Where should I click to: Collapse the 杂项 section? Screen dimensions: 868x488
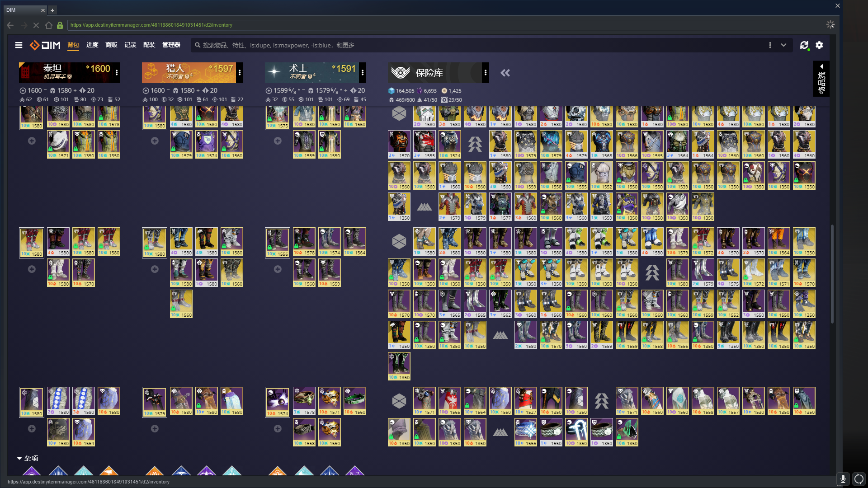[x=28, y=458]
